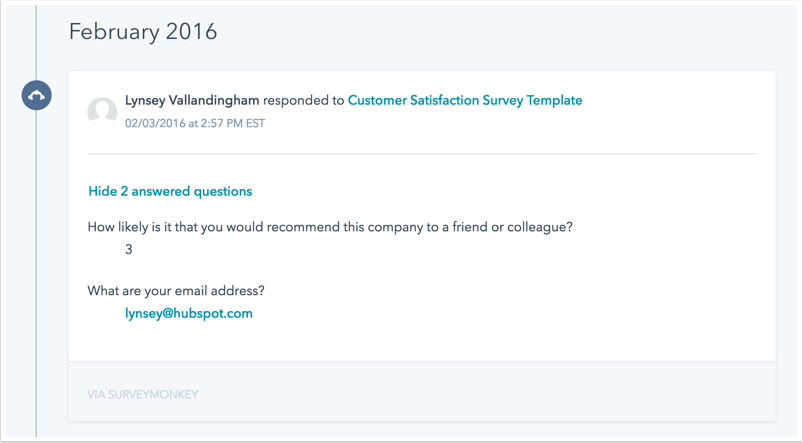Click the EST timezone in the timestamp
The width and height of the screenshot is (803, 443).
[255, 123]
